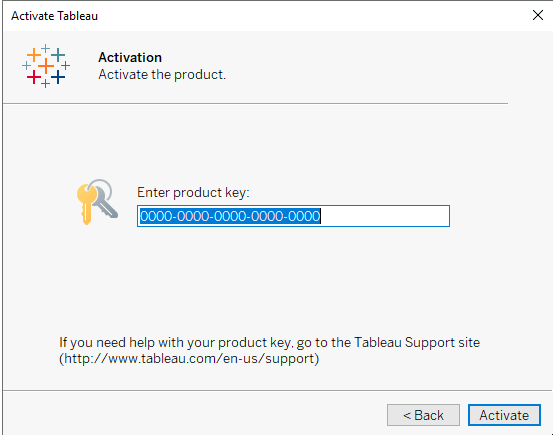Click the highlighted 0000-0000 key text
Screen dimensions: 553x435
click(230, 216)
